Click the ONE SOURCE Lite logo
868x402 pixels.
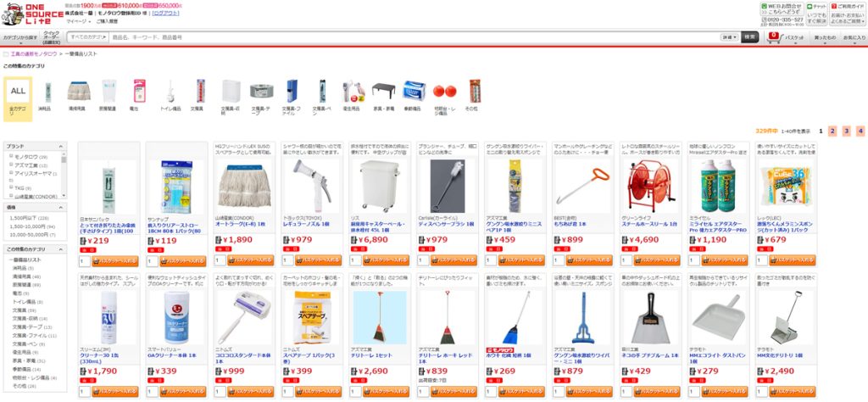(x=33, y=14)
